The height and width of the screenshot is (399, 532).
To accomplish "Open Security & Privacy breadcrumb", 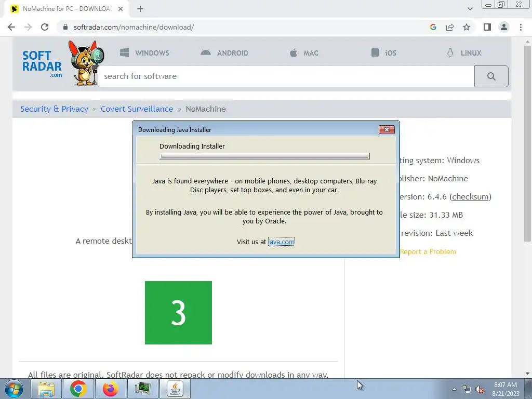I will click(x=54, y=109).
